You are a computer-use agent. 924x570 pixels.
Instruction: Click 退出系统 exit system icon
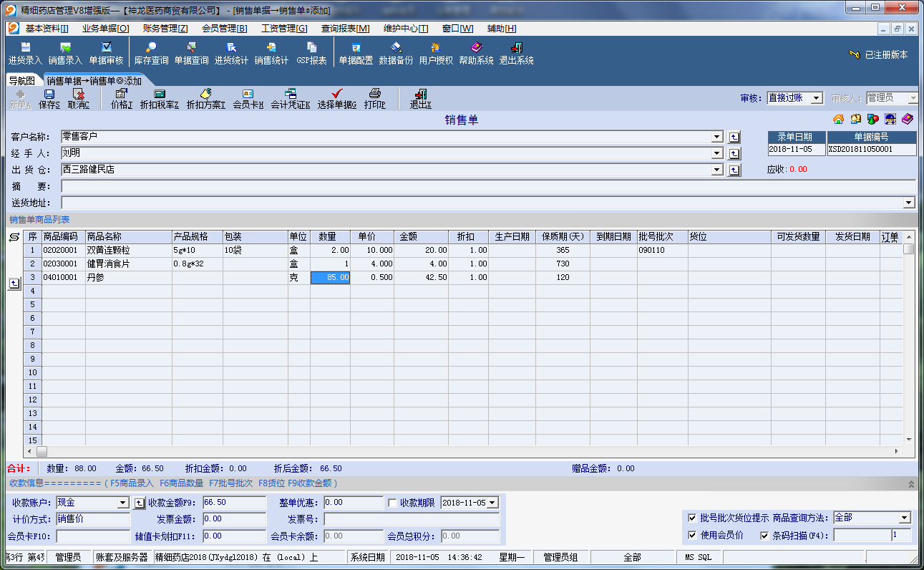[x=516, y=54]
